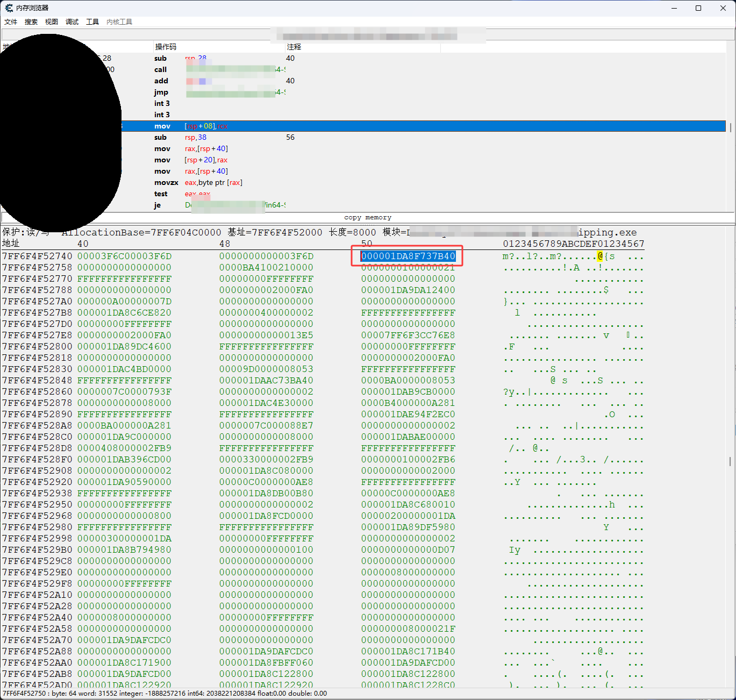Select hex value 0000BA4100210000
This screenshot has width=736, height=700.
coord(266,268)
